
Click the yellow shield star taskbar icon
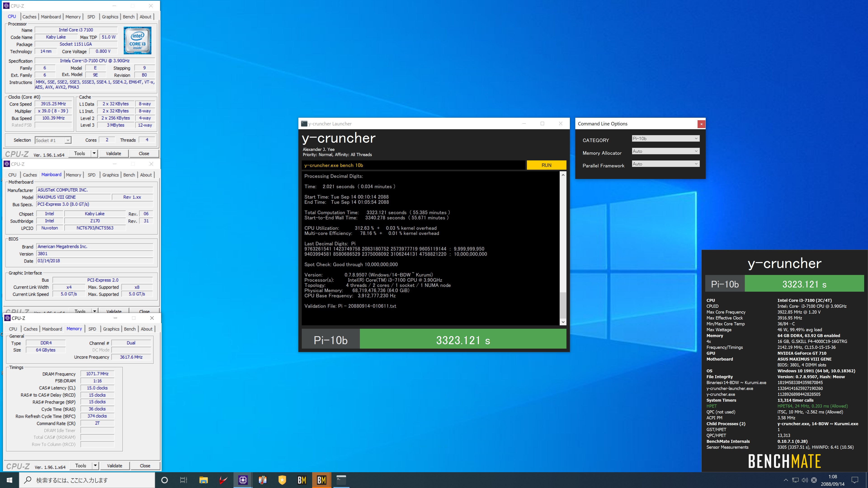(282, 480)
